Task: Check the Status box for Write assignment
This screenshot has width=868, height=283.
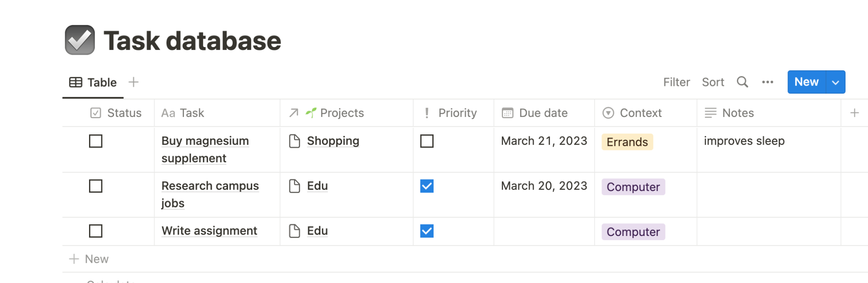Action: 95,231
